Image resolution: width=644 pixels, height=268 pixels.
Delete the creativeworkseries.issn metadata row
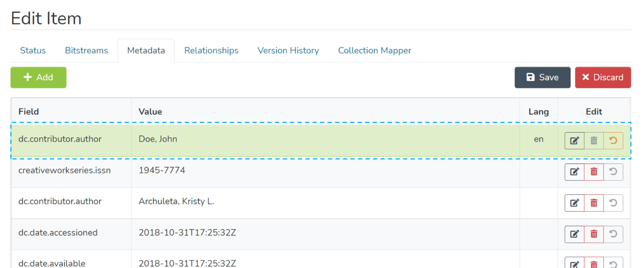coord(594,172)
